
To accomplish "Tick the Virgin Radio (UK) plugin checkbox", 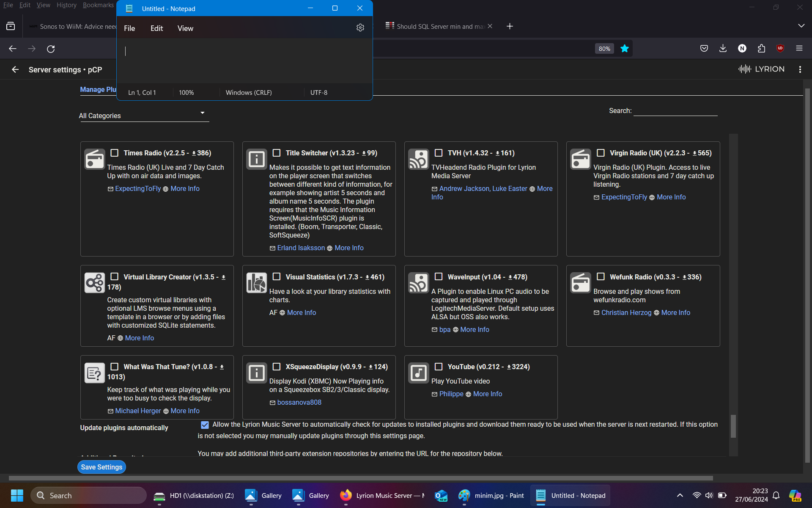I will pos(601,153).
